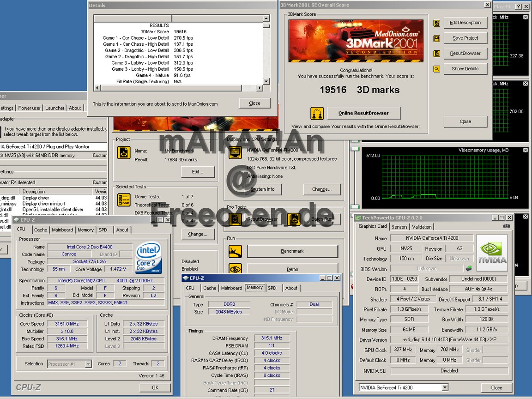The height and width of the screenshot is (399, 532).
Task: Click the Project document icon in 3DMark main window
Action: (124, 153)
